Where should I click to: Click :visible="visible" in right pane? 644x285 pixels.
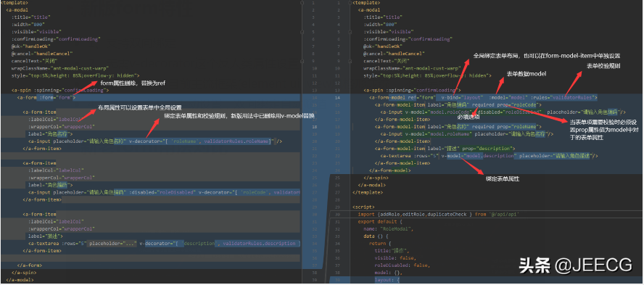[x=388, y=32]
